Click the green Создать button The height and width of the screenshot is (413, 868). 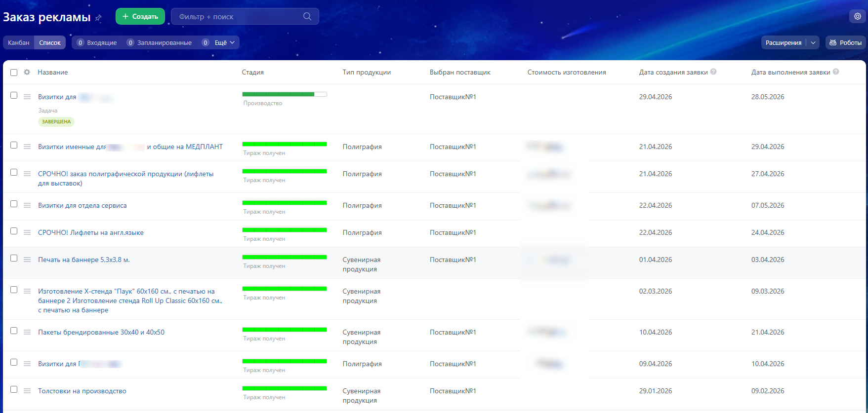[x=140, y=16]
